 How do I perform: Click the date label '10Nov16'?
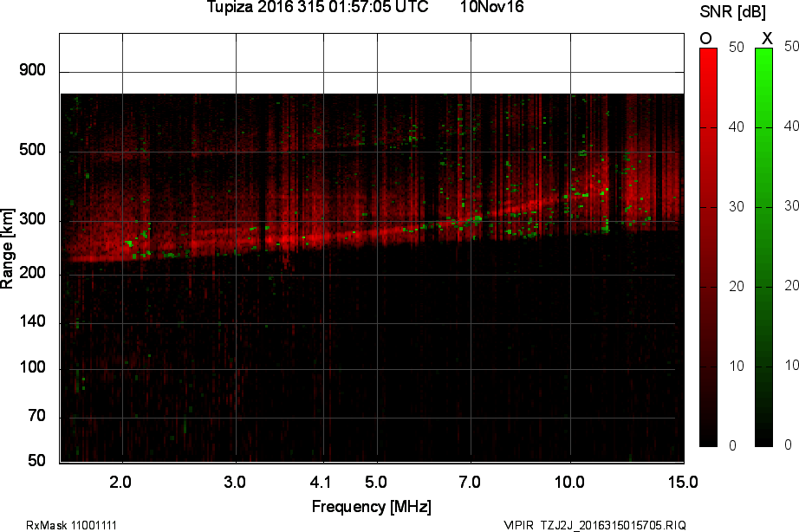pos(491,7)
